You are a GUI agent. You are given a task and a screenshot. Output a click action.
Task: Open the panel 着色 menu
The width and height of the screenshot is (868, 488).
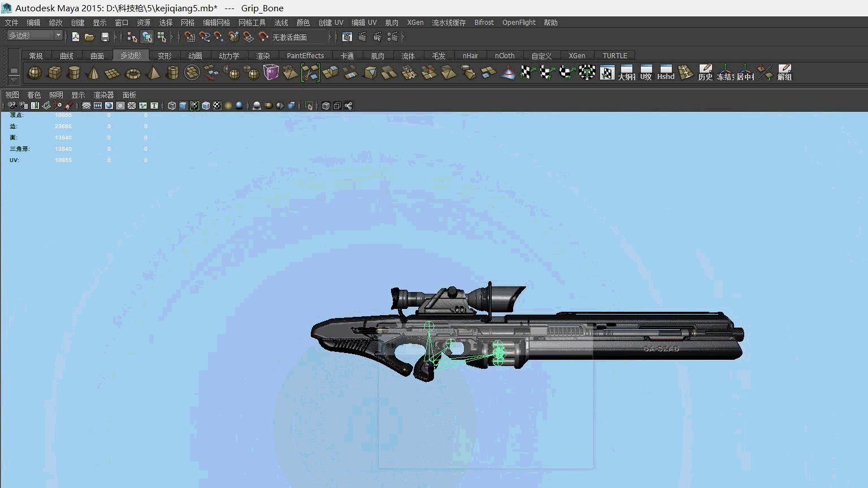pyautogui.click(x=34, y=95)
